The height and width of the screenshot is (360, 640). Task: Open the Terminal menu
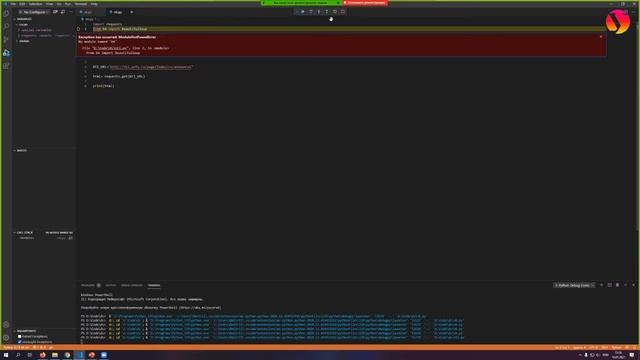pos(80,4)
